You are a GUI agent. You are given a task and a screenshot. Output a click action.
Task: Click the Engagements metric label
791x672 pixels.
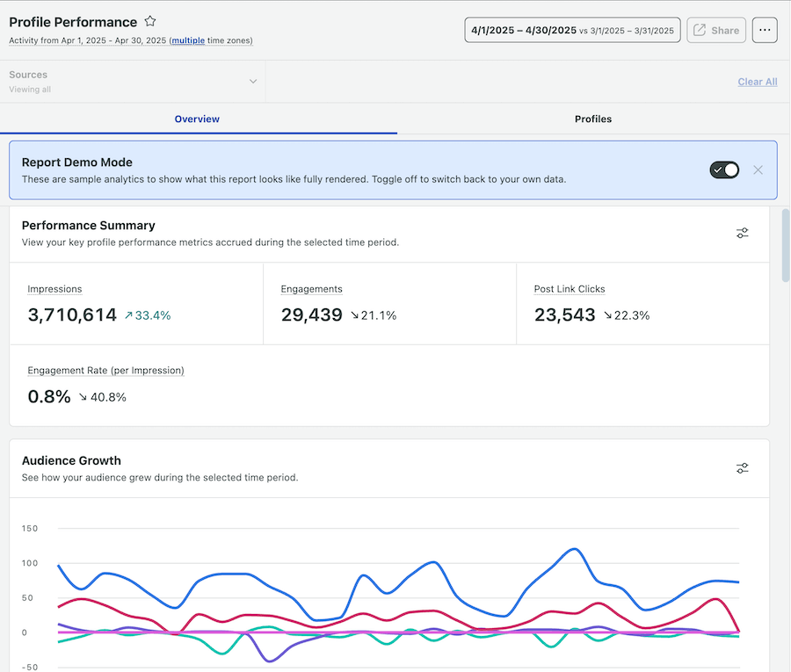pos(311,289)
